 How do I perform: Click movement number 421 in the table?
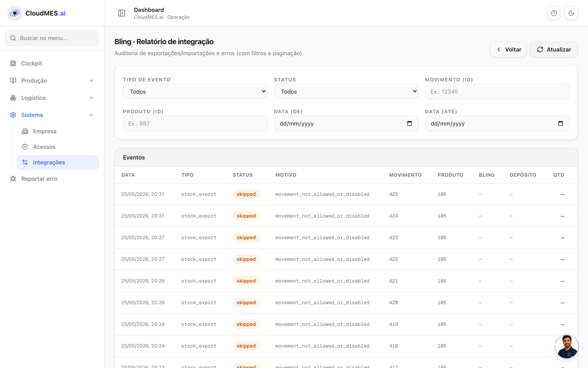[x=393, y=281]
